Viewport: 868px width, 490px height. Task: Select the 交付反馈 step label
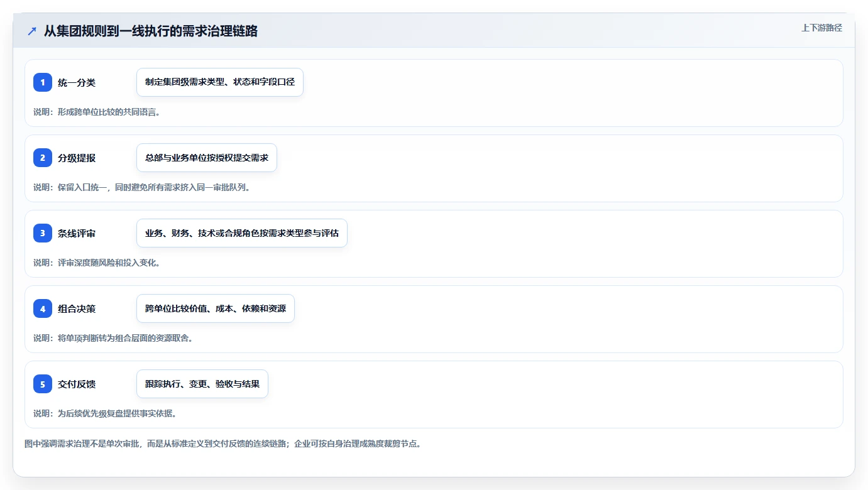pos(77,384)
